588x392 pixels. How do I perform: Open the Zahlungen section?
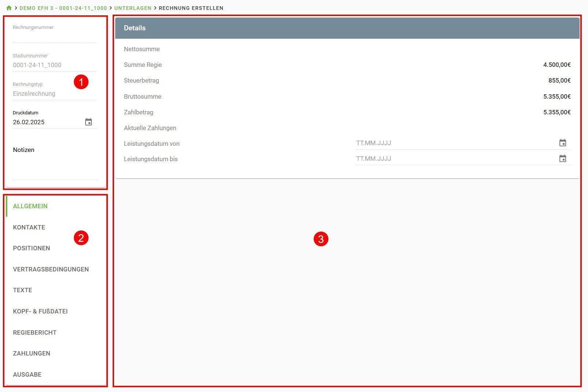[32, 353]
